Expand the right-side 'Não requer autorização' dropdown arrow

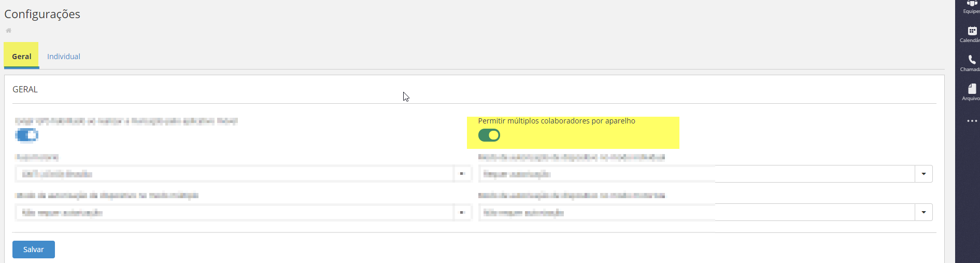coord(924,212)
